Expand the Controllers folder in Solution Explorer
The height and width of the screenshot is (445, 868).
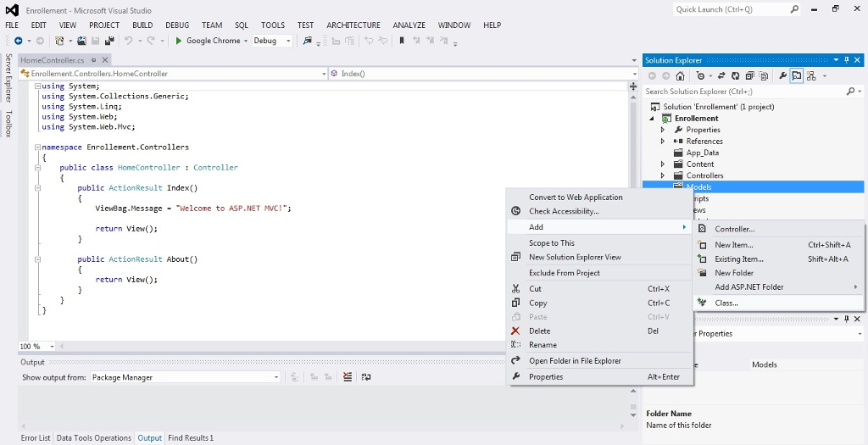(x=663, y=175)
